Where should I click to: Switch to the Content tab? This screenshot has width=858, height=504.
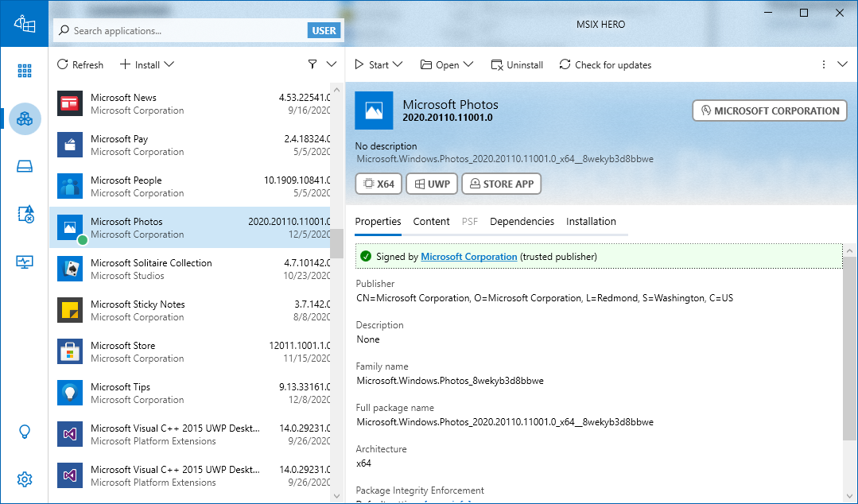[431, 222]
